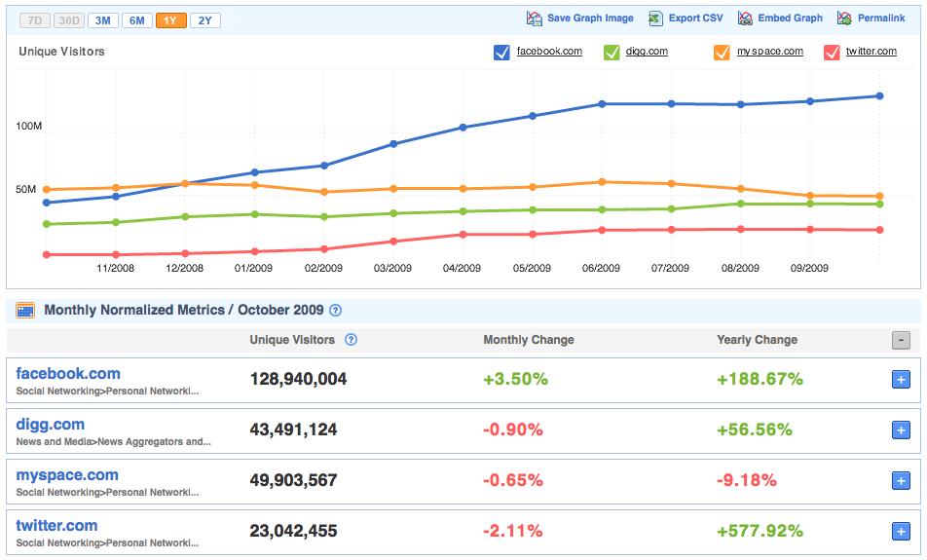The height and width of the screenshot is (560, 927).
Task: Click facebook yearly change +188.67%
Action: 760,379
